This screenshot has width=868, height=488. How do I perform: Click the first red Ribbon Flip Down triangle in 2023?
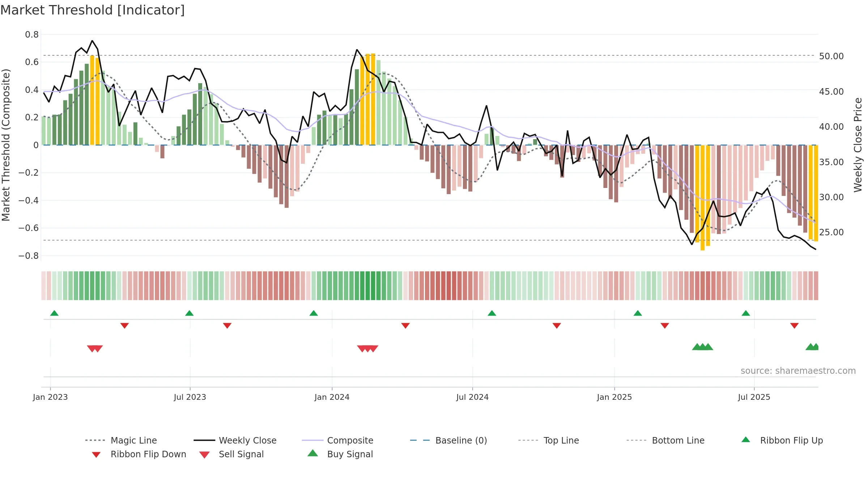click(124, 326)
